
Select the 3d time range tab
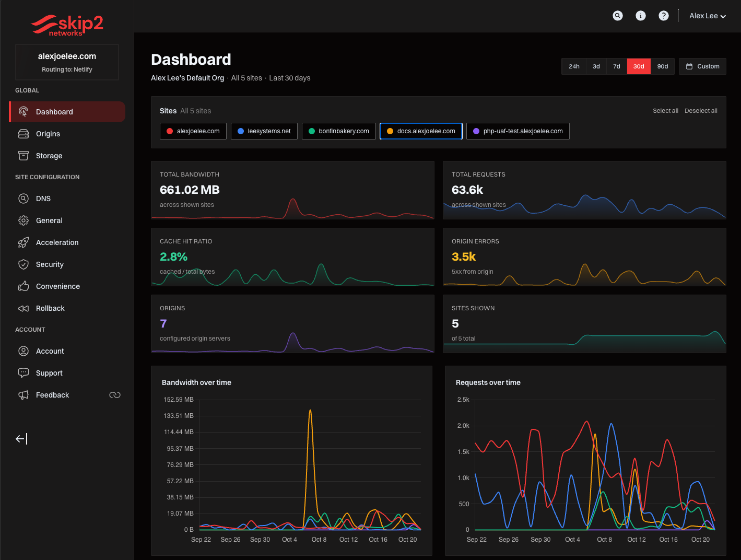[596, 66]
